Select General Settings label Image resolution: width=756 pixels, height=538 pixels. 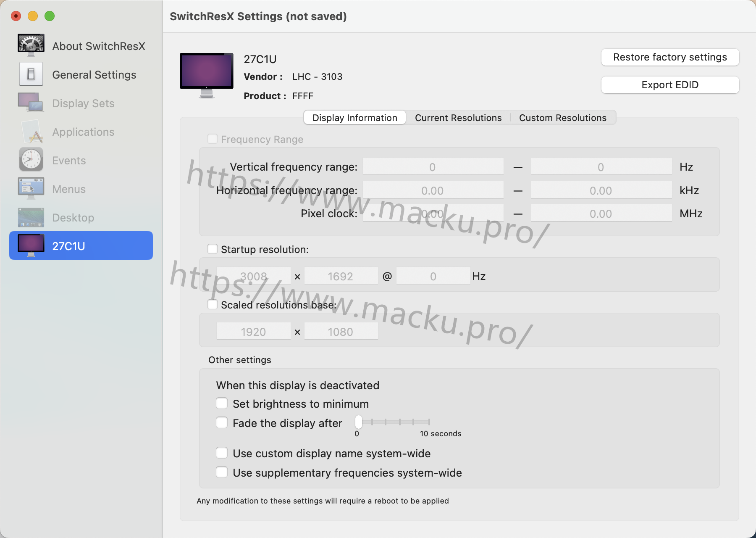pos(94,75)
